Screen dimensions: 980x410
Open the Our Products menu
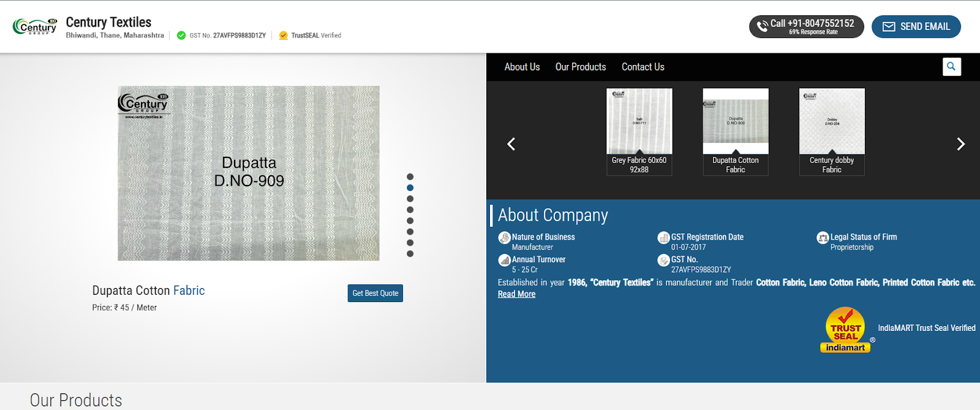(580, 67)
